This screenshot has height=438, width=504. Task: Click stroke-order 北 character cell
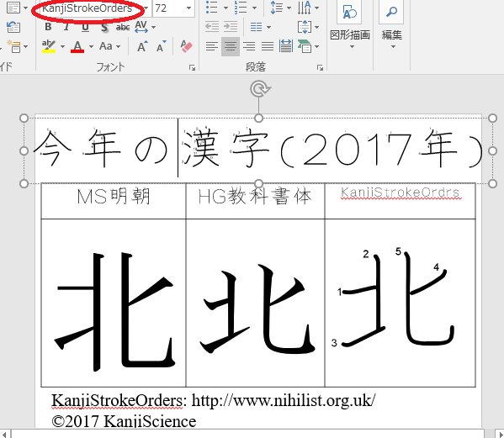[401, 303]
